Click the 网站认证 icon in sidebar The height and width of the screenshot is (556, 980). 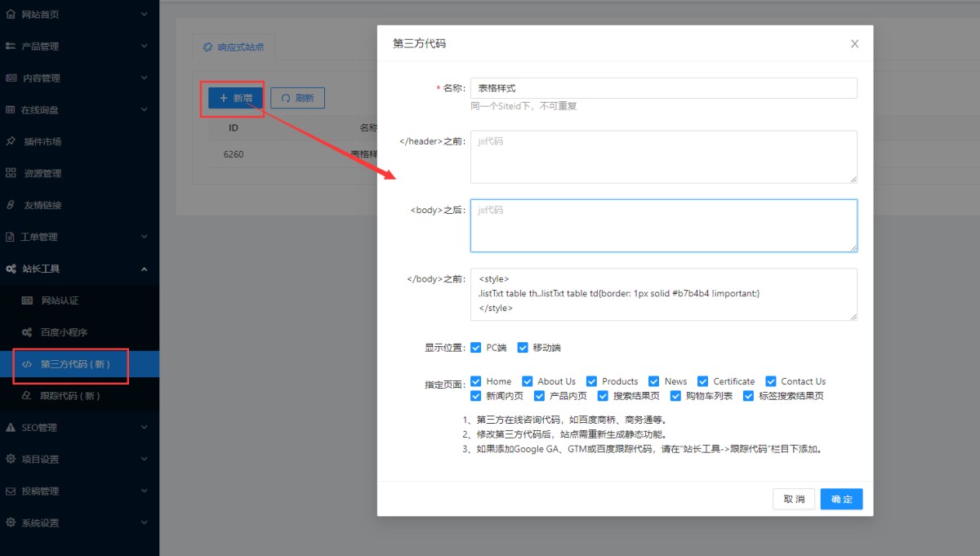[x=27, y=300]
